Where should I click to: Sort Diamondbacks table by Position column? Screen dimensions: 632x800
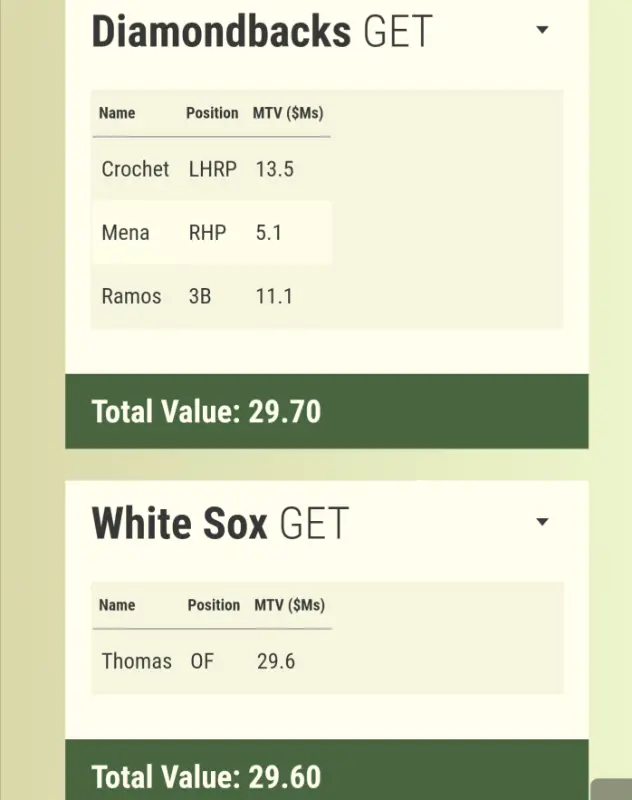tap(212, 113)
